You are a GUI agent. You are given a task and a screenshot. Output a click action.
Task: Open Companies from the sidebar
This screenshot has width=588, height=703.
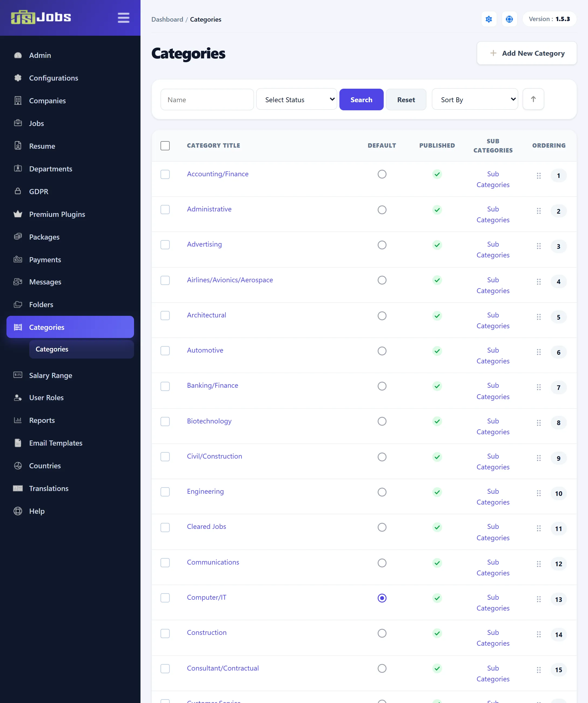(x=70, y=101)
